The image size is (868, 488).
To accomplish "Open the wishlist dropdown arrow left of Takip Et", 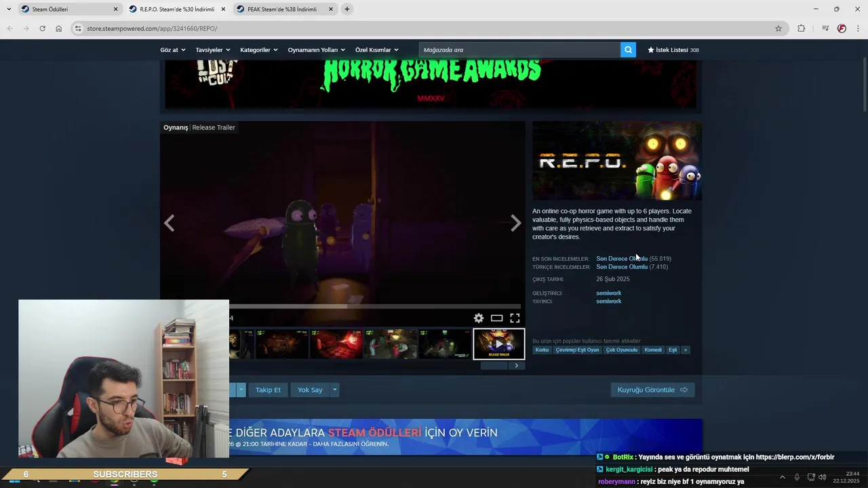I will tap(241, 390).
